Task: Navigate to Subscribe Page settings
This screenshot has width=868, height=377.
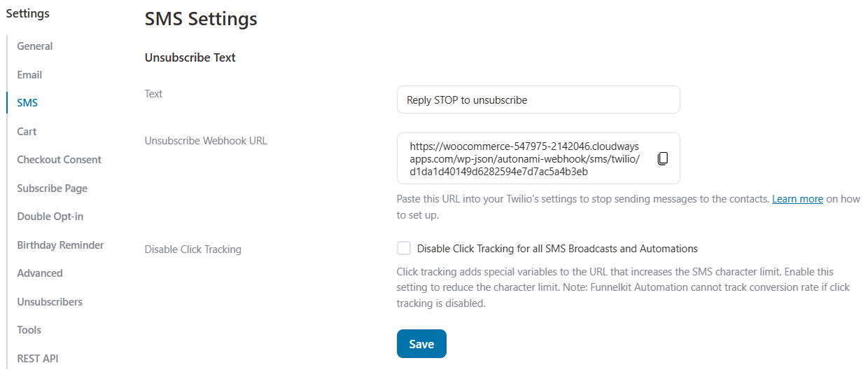Action: pyautogui.click(x=52, y=188)
